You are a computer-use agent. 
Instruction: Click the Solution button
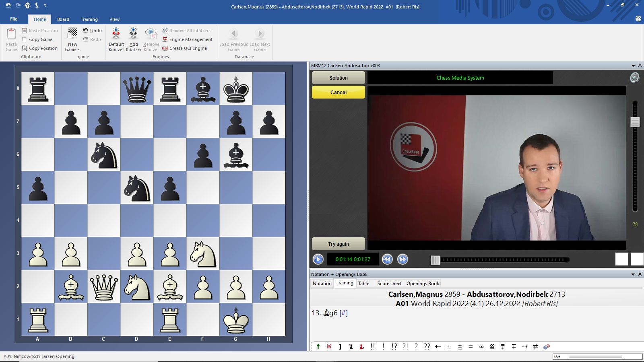pos(339,78)
